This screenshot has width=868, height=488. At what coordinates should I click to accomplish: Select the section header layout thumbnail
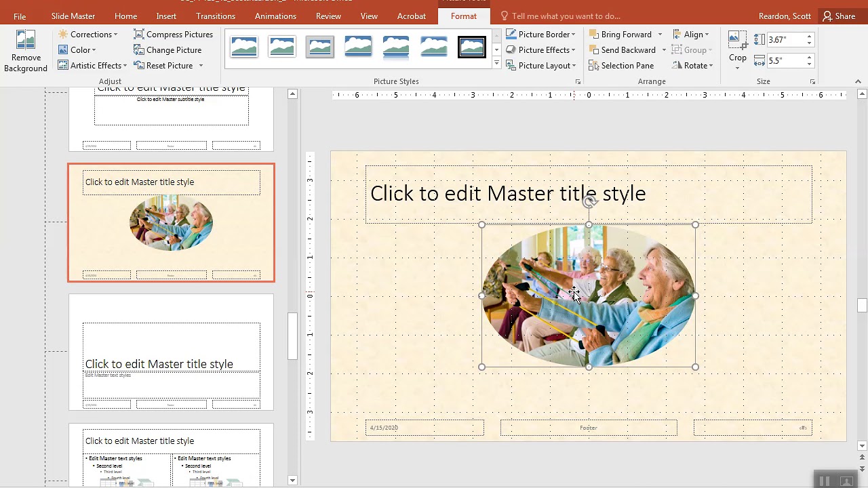[x=171, y=352]
